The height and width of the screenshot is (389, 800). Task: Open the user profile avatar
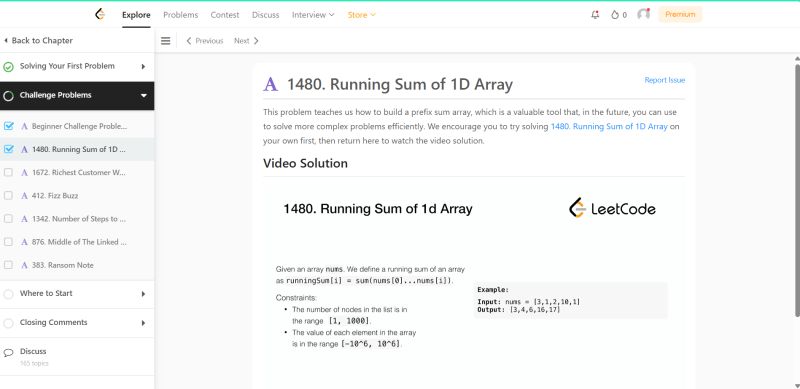tap(643, 14)
